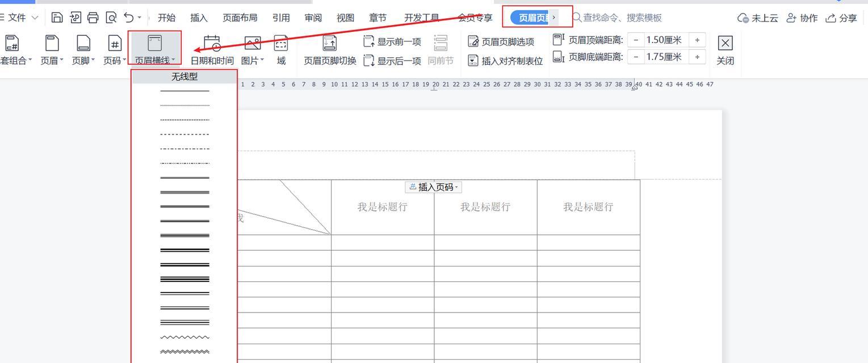The image size is (868, 363).
Task: Insert 日期和时间 date and time
Action: pyautogui.click(x=212, y=50)
